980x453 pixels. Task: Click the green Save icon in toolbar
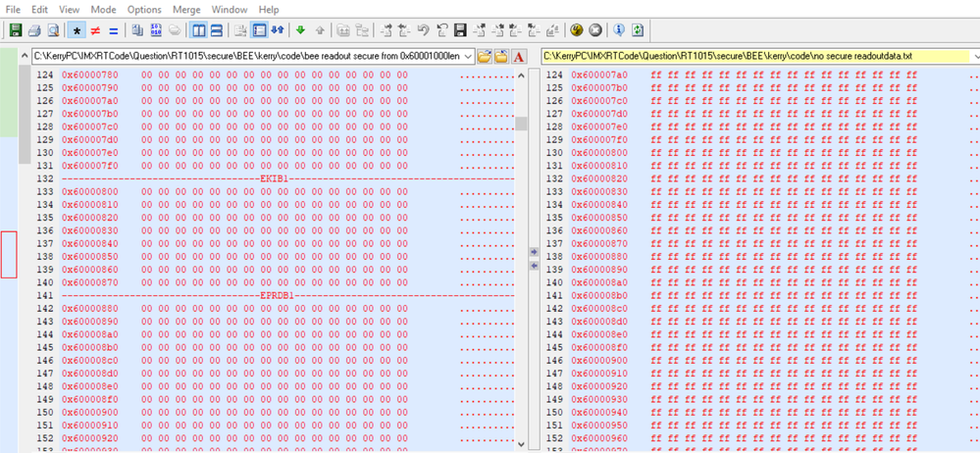tap(16, 30)
